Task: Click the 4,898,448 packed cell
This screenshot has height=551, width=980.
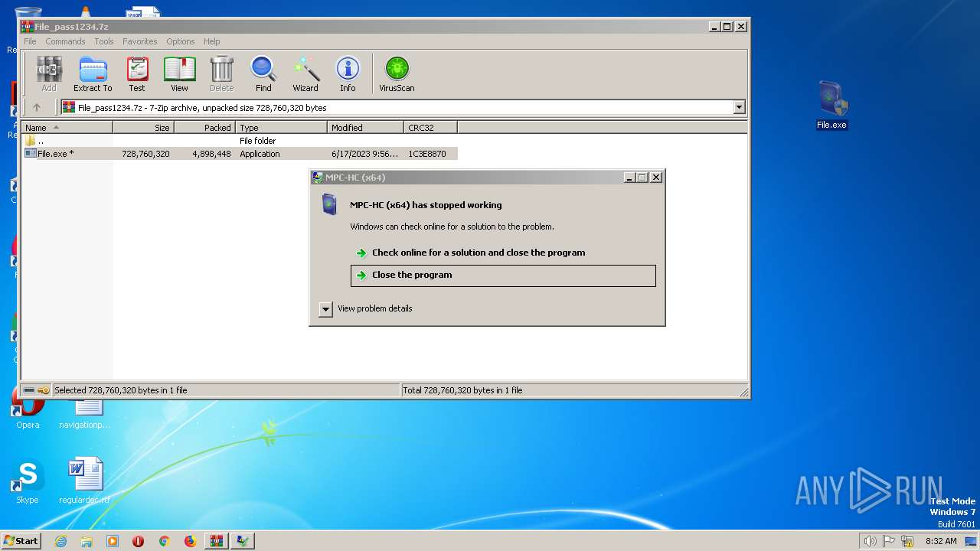Action: [x=211, y=154]
